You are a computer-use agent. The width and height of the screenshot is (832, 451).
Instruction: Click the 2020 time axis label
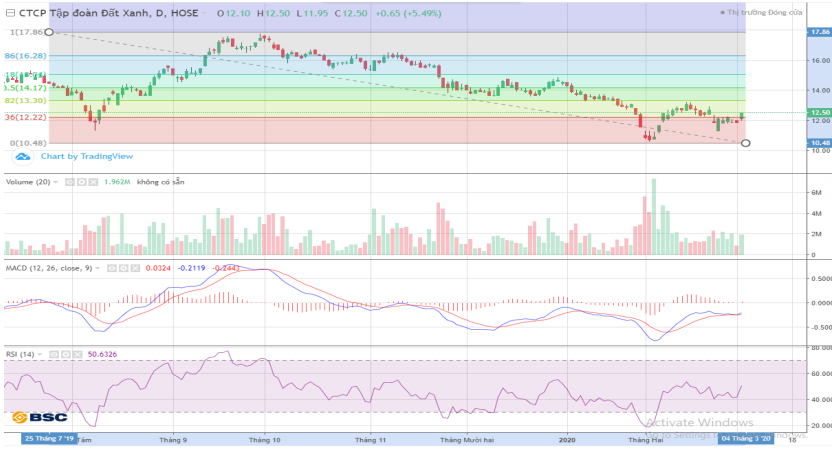[x=567, y=440]
